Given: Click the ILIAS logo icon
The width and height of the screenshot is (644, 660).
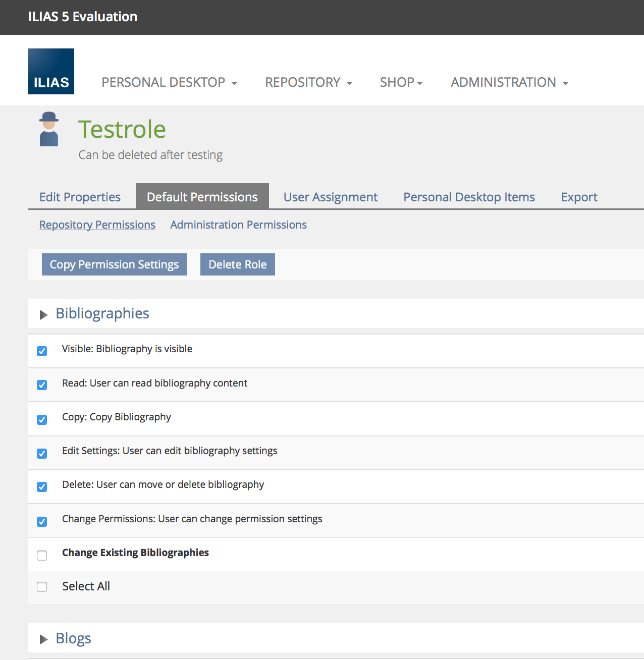Looking at the screenshot, I should click(x=51, y=71).
